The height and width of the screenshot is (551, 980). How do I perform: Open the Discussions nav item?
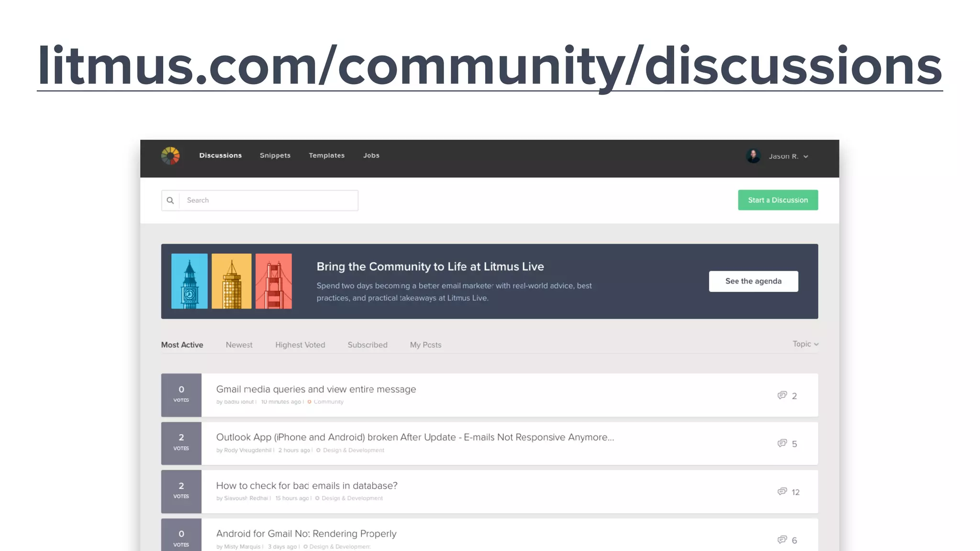[221, 155]
